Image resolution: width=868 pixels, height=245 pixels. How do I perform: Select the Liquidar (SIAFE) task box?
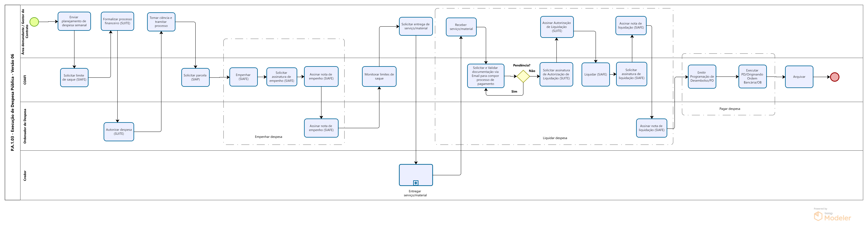pos(595,74)
